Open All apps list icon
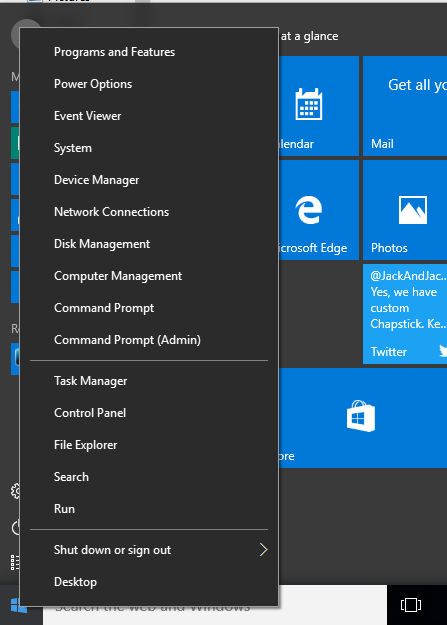 [15, 562]
